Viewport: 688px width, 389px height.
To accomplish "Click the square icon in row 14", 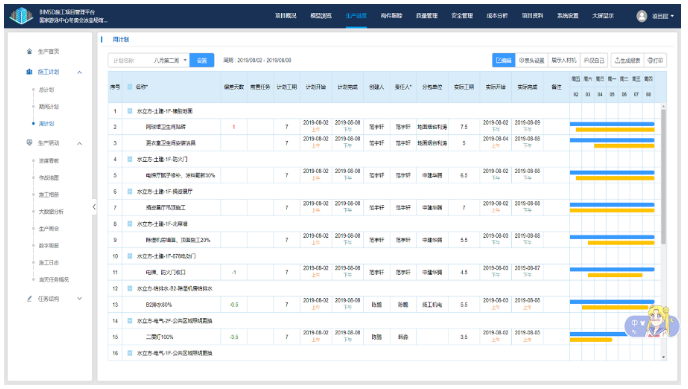I will click(x=130, y=321).
